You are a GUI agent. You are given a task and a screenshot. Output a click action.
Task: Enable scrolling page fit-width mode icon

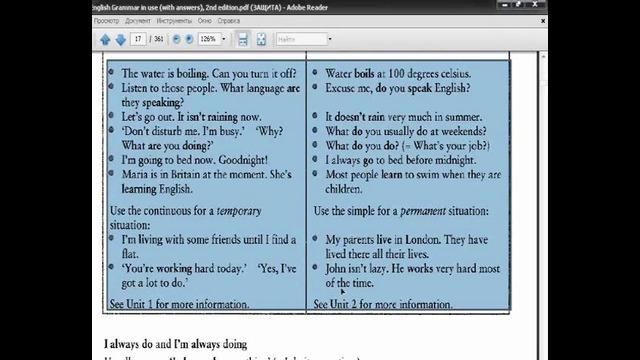pyautogui.click(x=243, y=39)
